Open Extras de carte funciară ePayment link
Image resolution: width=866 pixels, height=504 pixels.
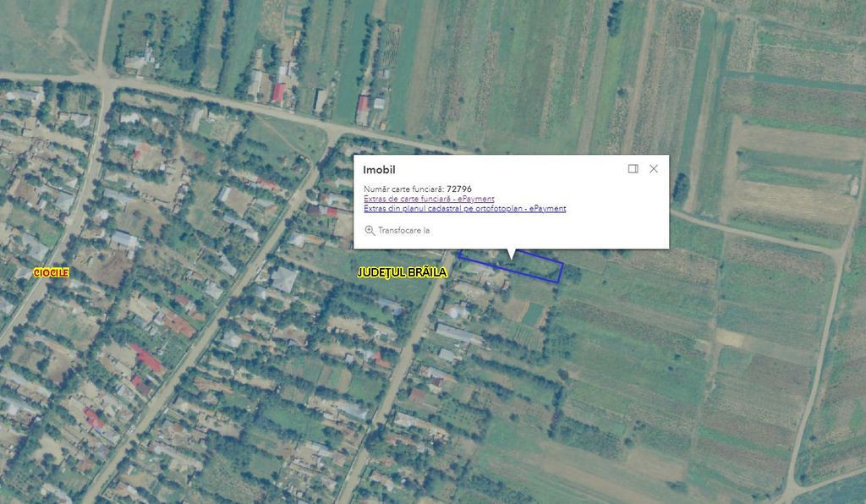click(429, 199)
